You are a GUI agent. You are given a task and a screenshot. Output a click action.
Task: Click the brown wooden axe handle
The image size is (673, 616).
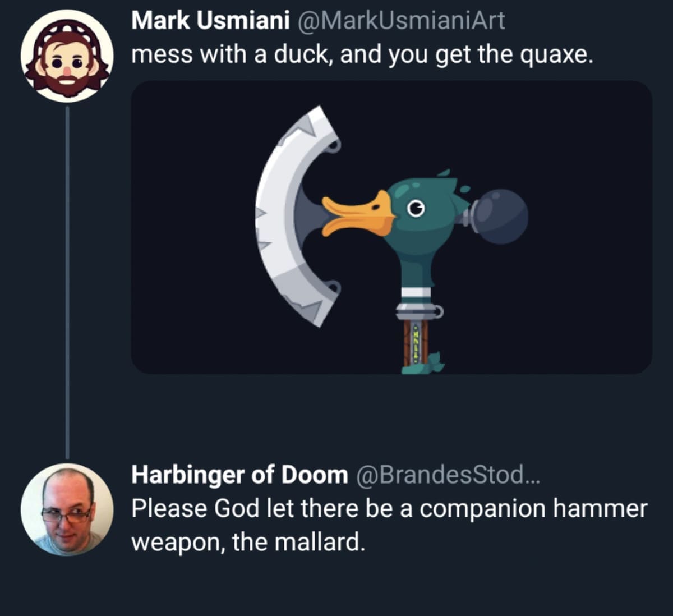416,342
